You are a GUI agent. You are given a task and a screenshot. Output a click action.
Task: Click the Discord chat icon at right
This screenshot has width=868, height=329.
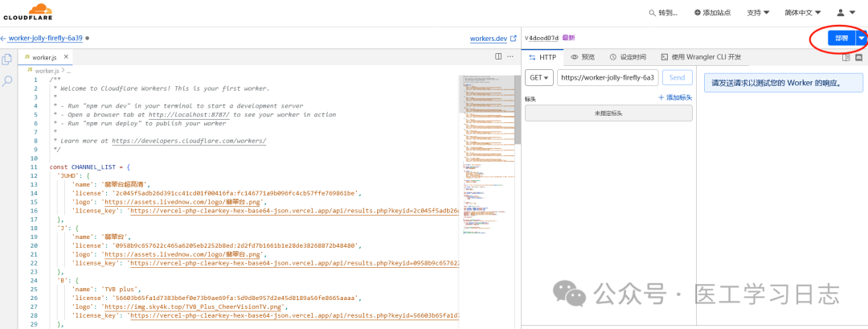[x=859, y=57]
